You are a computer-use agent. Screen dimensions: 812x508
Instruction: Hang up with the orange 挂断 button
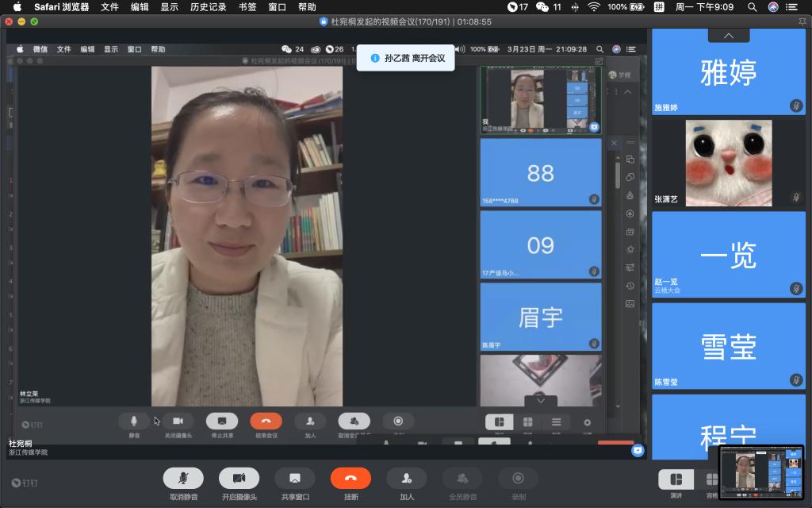(x=350, y=478)
